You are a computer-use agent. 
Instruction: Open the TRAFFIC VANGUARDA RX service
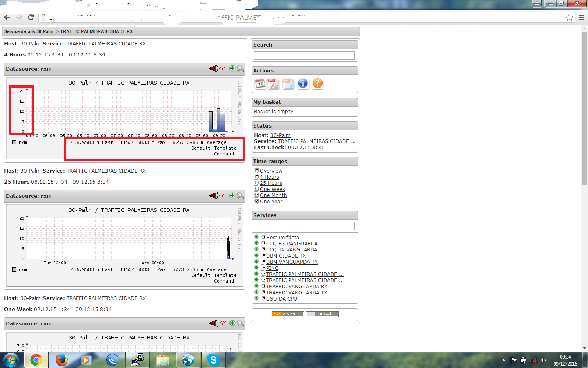click(x=296, y=287)
